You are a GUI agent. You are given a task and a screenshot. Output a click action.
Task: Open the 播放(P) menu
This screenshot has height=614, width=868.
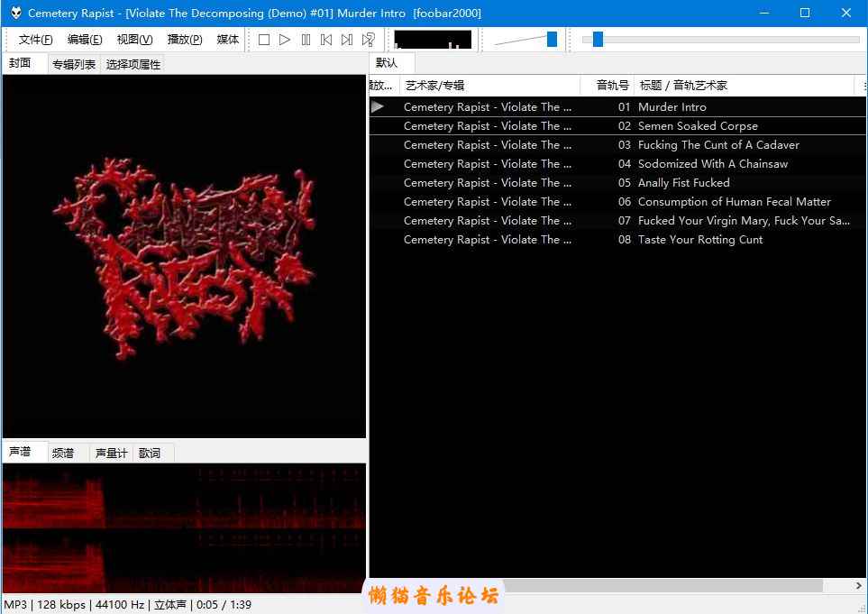click(185, 40)
